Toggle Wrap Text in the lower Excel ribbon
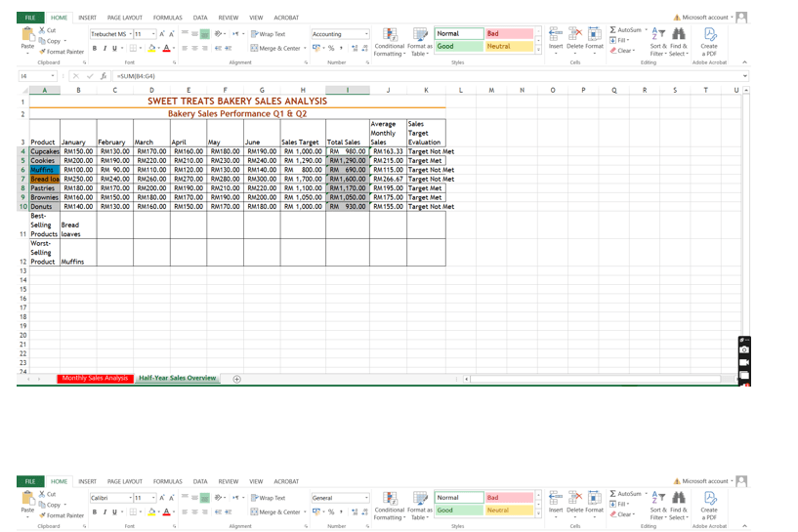798x532 pixels. pyautogui.click(x=269, y=498)
